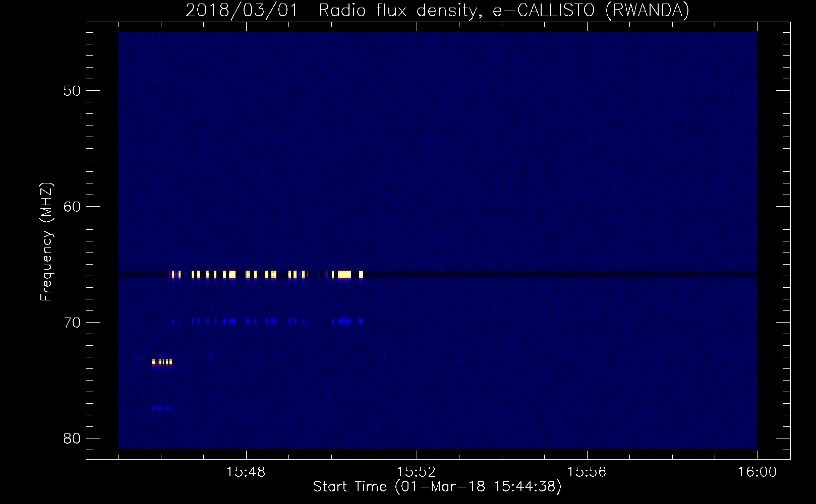Image resolution: width=816 pixels, height=504 pixels.
Task: Click the faint blue burst near 77.5 MHz
Action: 162,408
